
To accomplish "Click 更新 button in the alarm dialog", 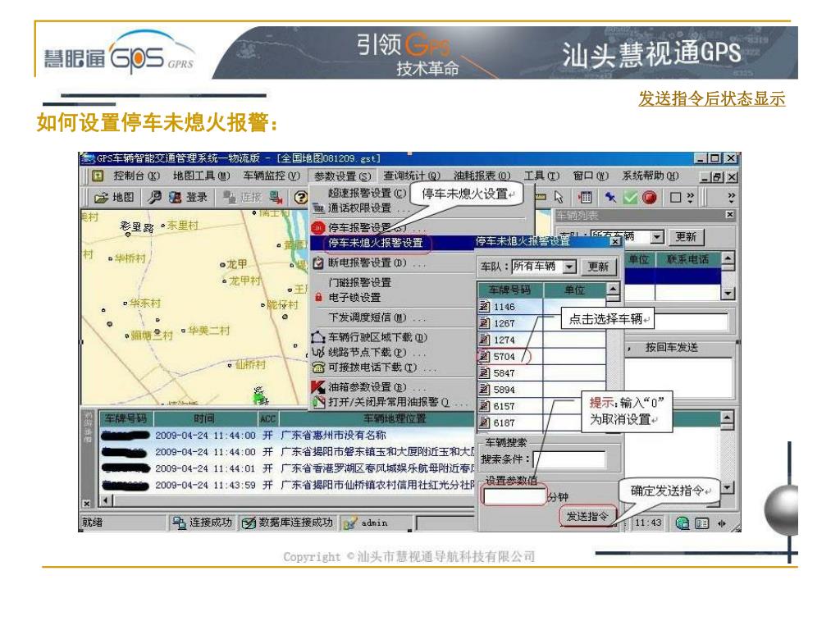I will click(x=598, y=267).
